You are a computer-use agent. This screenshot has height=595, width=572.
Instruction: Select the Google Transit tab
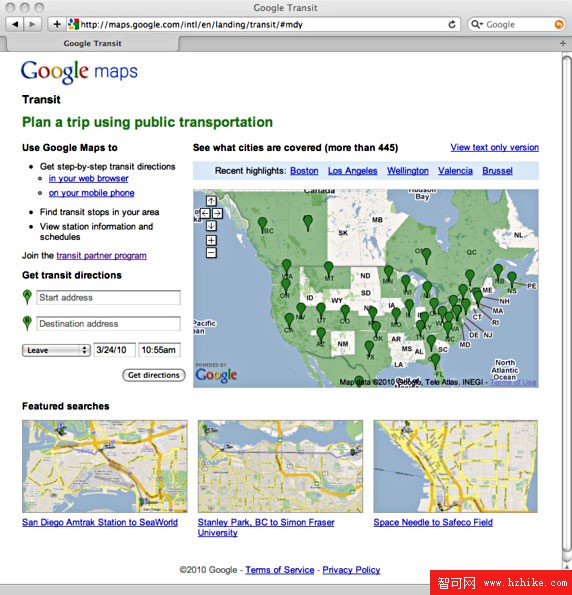click(x=93, y=44)
